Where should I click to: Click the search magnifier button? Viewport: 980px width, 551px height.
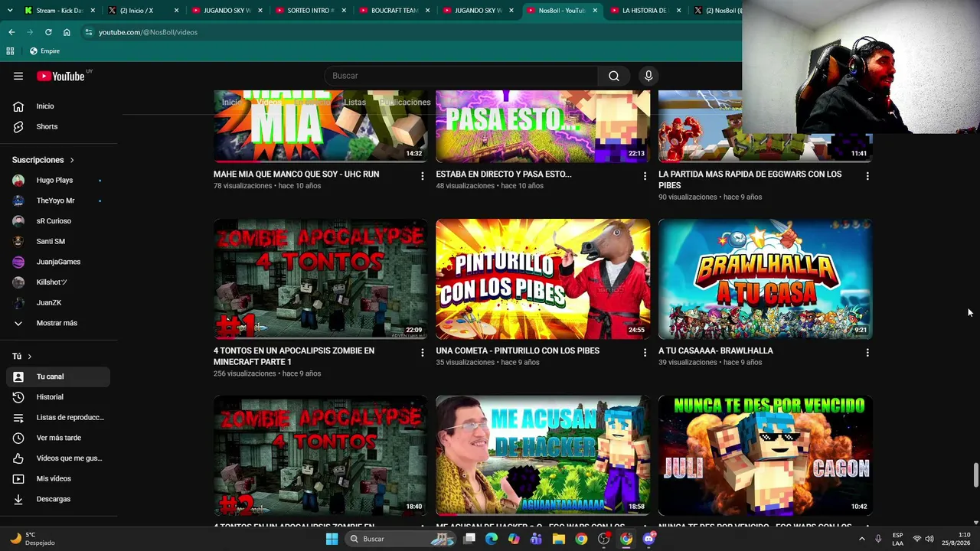click(x=614, y=76)
